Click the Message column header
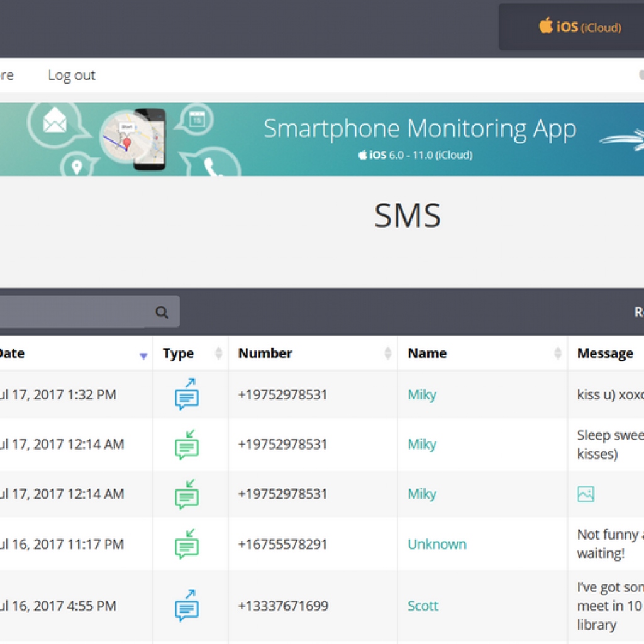The width and height of the screenshot is (644, 644). tap(606, 353)
